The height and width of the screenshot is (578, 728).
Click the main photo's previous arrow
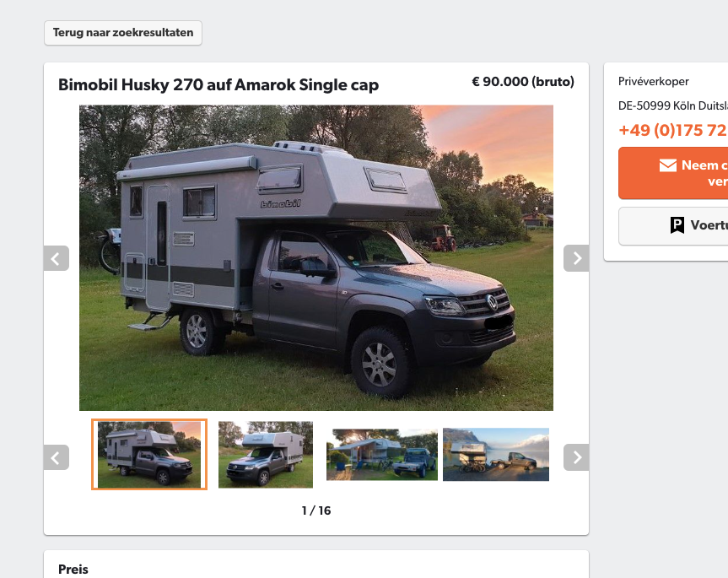(57, 258)
